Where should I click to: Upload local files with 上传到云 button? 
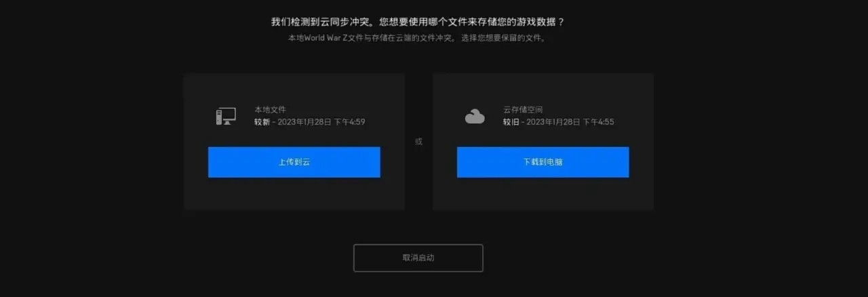pyautogui.click(x=294, y=162)
